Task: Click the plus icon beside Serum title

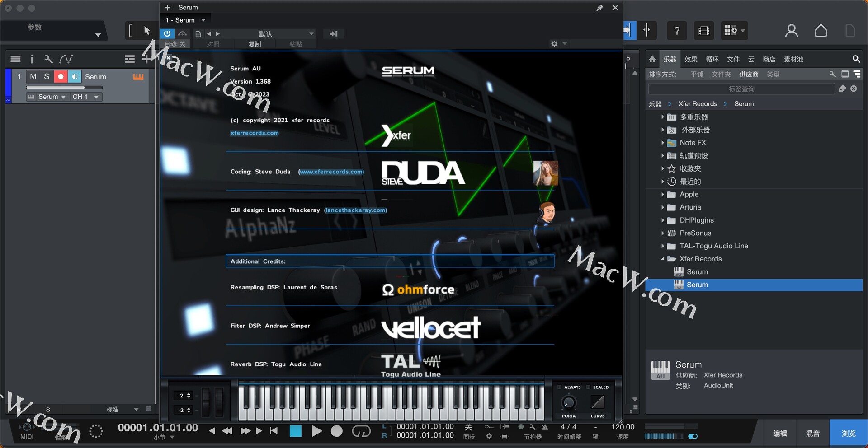Action: click(167, 8)
